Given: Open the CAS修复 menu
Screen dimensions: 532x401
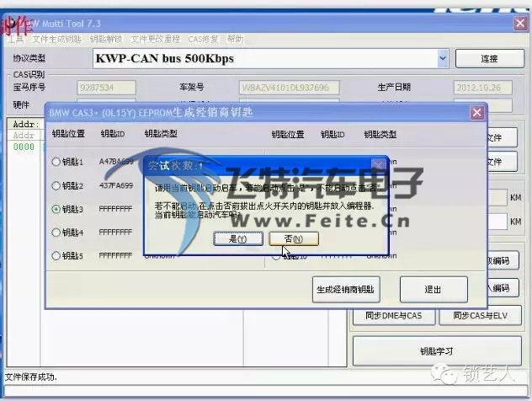Looking at the screenshot, I should tap(203, 39).
